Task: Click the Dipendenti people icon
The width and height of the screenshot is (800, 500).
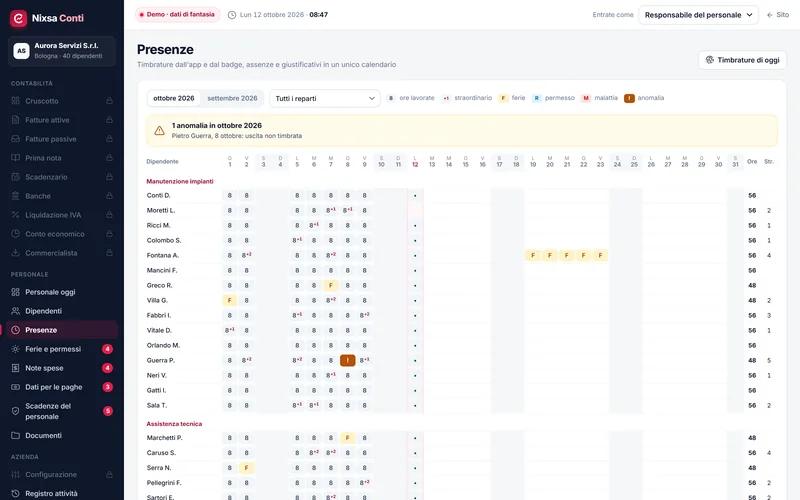Action: [15, 311]
